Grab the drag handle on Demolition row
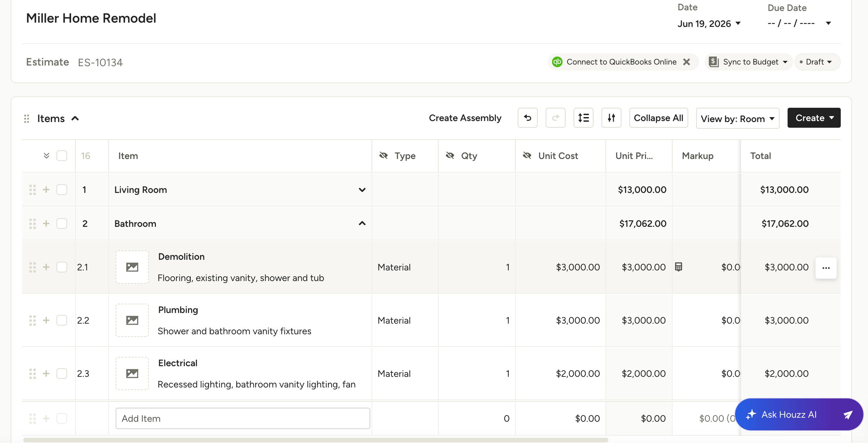 pos(32,267)
